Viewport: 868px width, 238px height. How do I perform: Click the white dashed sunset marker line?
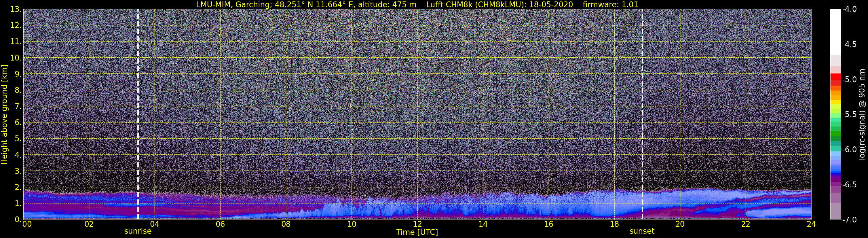[x=642, y=114]
